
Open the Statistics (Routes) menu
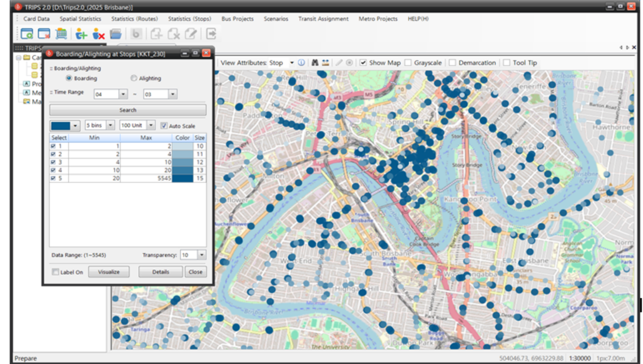point(135,19)
